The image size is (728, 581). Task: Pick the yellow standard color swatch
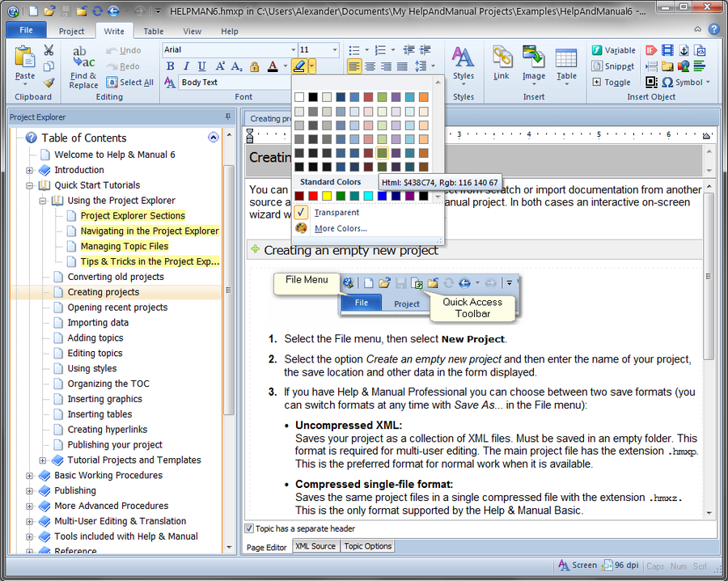click(x=328, y=196)
